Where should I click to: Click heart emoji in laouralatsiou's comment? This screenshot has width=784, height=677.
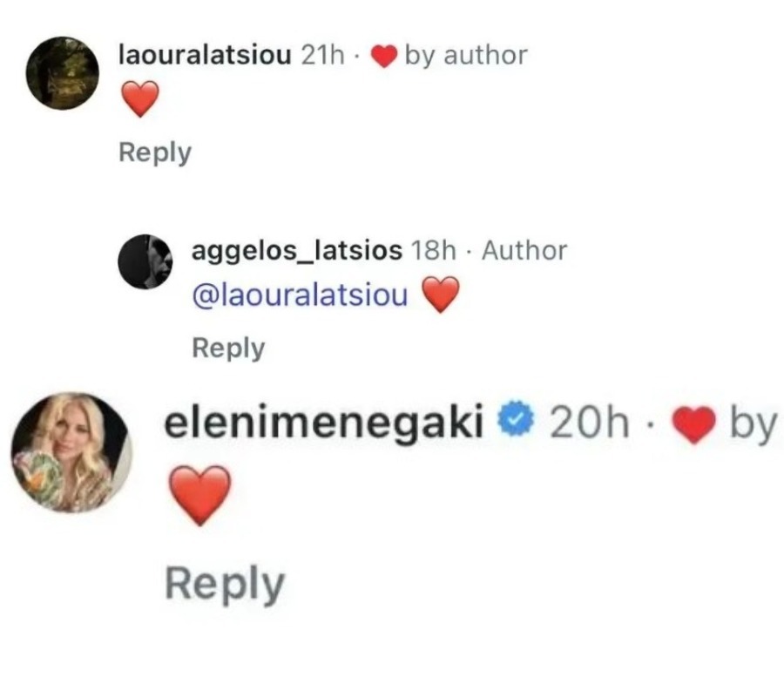(x=140, y=98)
